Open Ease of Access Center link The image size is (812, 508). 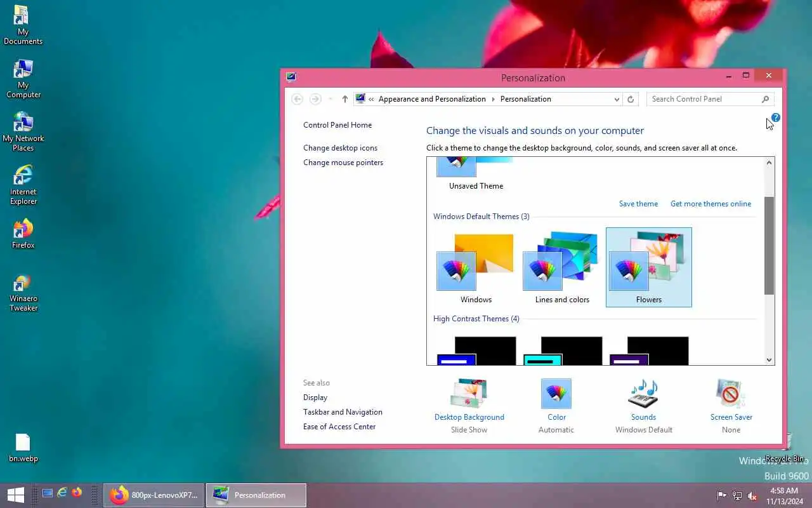[339, 427]
